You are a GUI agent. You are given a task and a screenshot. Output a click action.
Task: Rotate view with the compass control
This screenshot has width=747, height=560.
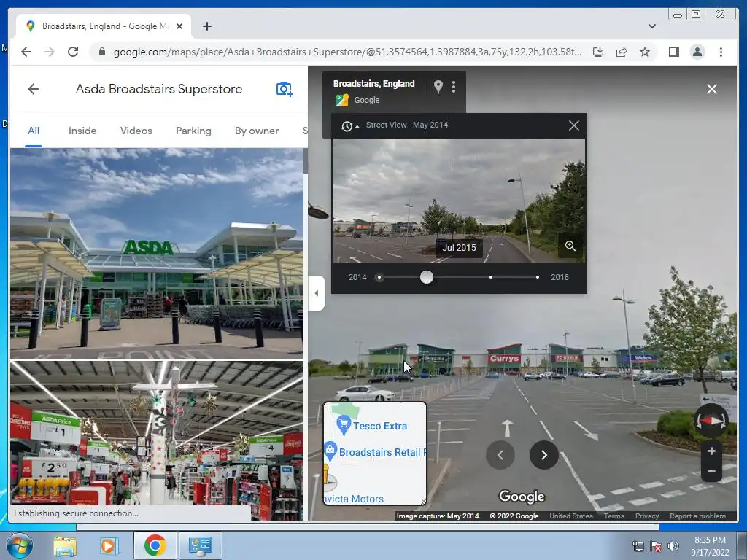(x=711, y=421)
